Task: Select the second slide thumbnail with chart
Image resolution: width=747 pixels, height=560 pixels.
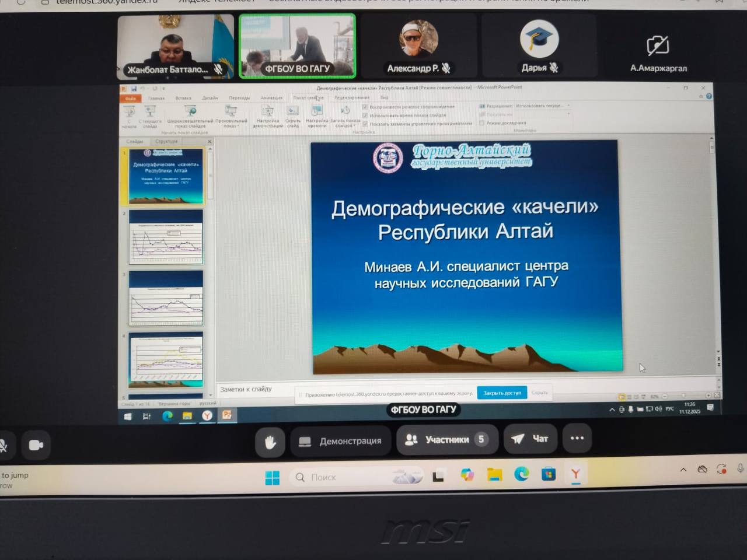Action: point(166,237)
